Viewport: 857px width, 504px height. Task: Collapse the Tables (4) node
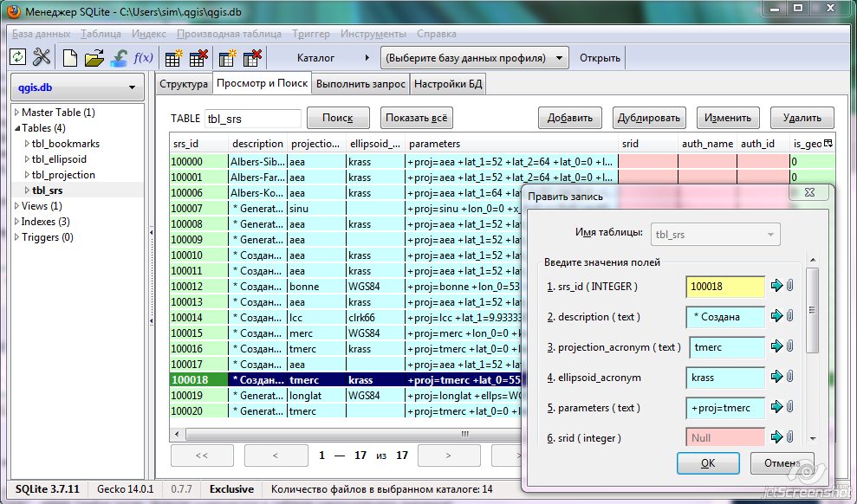coord(17,128)
